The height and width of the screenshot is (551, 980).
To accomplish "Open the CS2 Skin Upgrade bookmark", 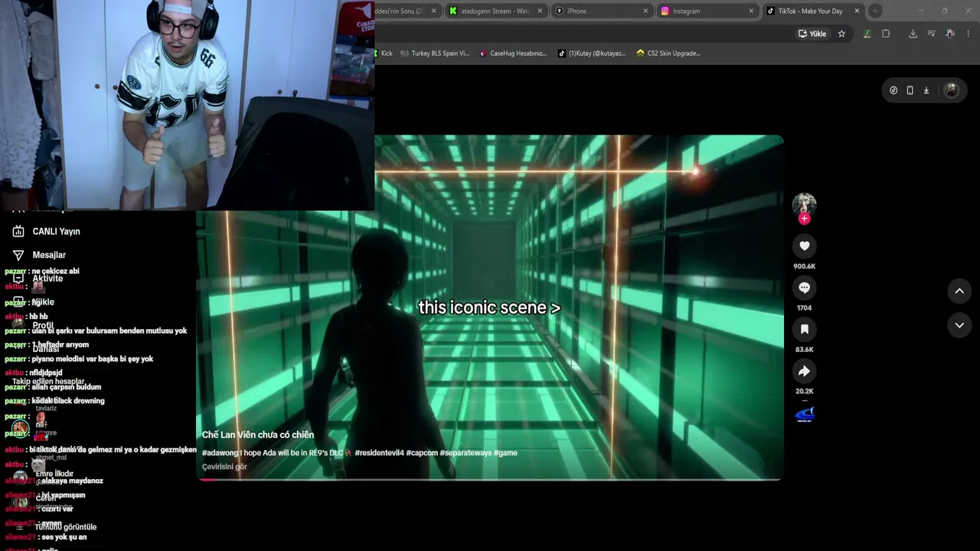I will (x=668, y=54).
